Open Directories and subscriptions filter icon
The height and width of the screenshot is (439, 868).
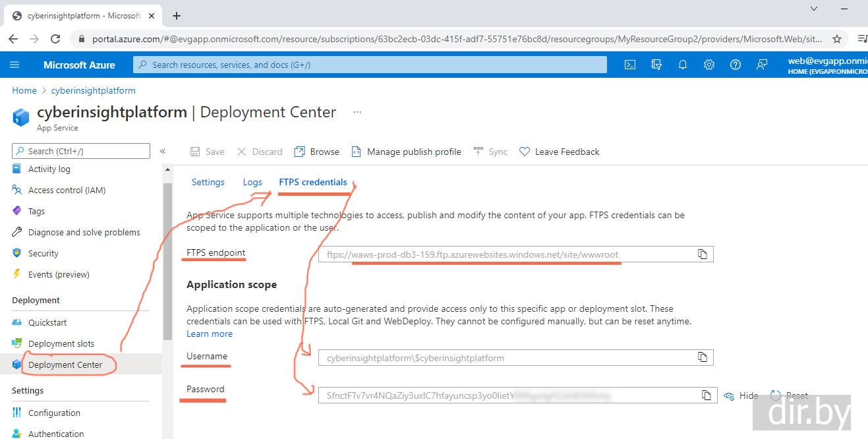point(656,65)
